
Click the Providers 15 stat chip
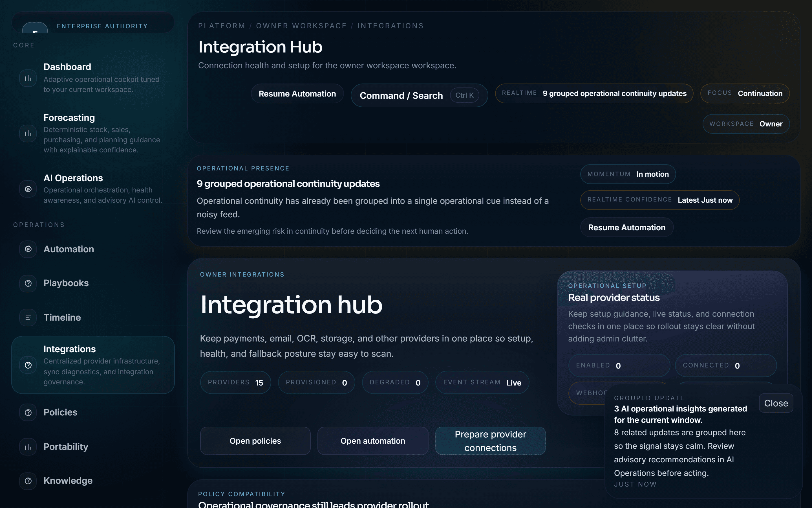(x=235, y=382)
